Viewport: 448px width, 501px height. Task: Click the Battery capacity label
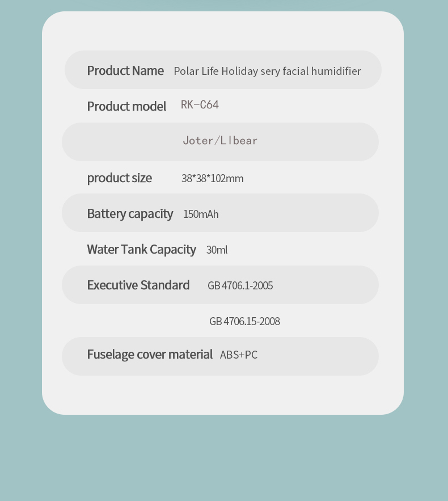pos(130,214)
